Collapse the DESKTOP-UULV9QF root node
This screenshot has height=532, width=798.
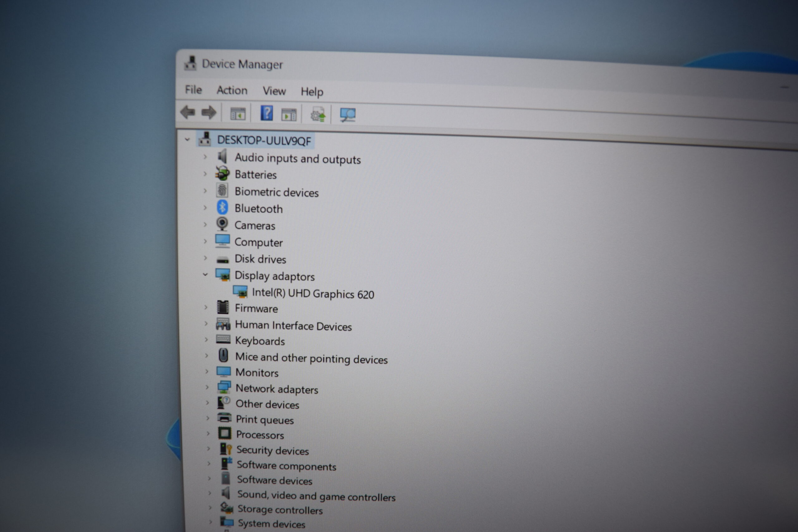pyautogui.click(x=187, y=139)
